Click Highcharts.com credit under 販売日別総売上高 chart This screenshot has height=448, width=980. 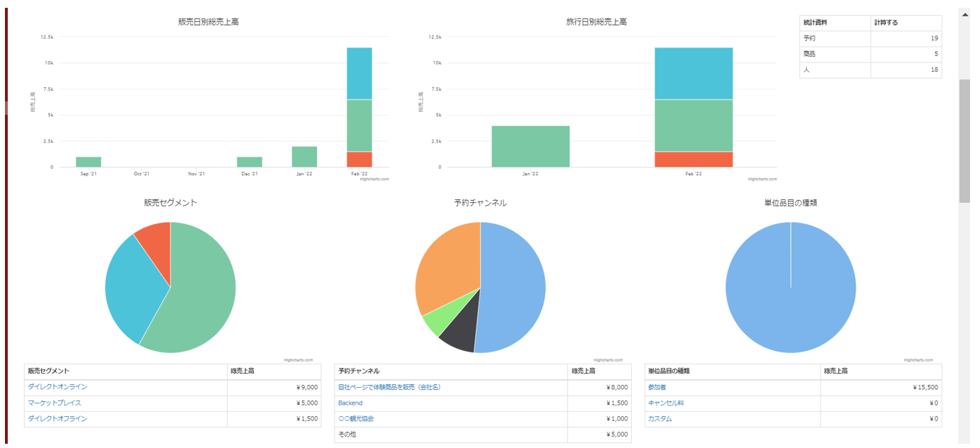(374, 179)
